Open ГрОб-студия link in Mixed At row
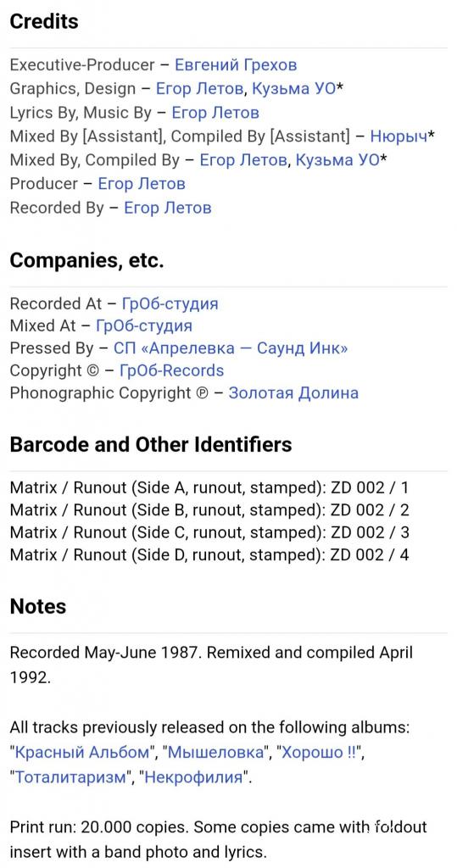The image size is (457, 868). [144, 325]
